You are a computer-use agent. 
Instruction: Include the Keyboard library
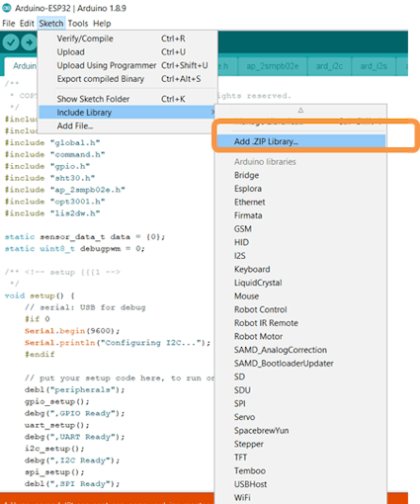(x=301, y=270)
